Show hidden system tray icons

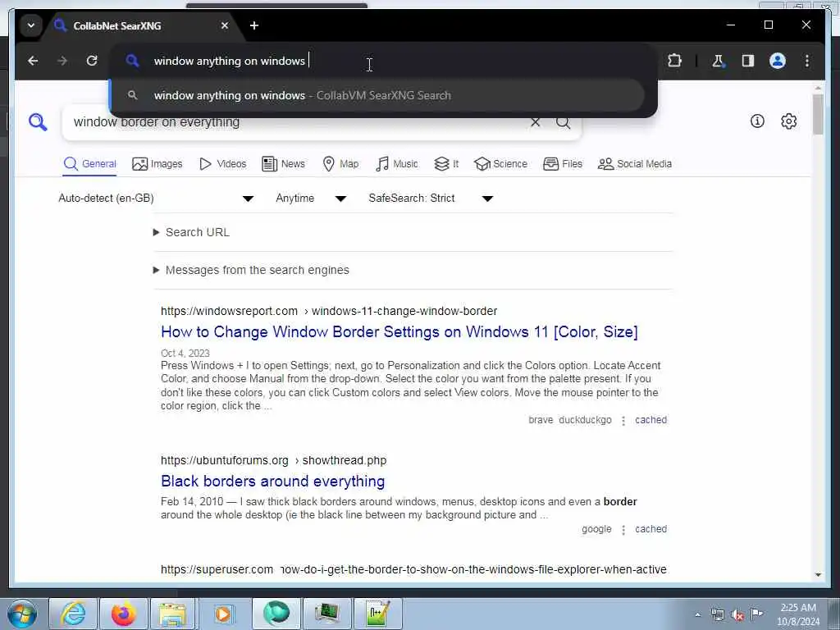point(697,614)
